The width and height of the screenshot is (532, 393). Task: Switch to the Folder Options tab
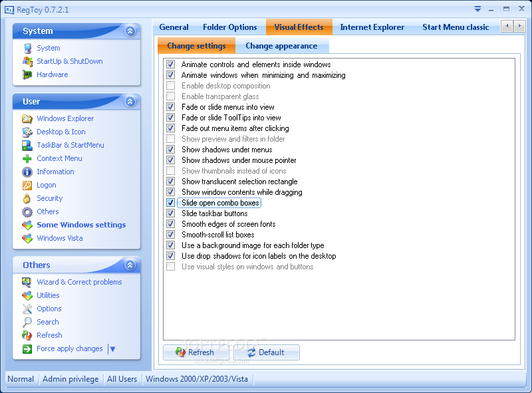pyautogui.click(x=229, y=27)
